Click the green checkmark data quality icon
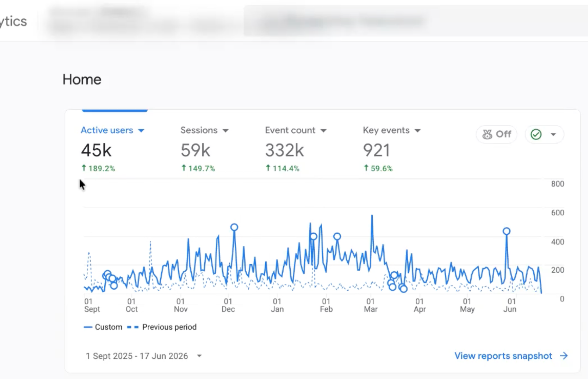This screenshot has width=588, height=379. tap(536, 134)
